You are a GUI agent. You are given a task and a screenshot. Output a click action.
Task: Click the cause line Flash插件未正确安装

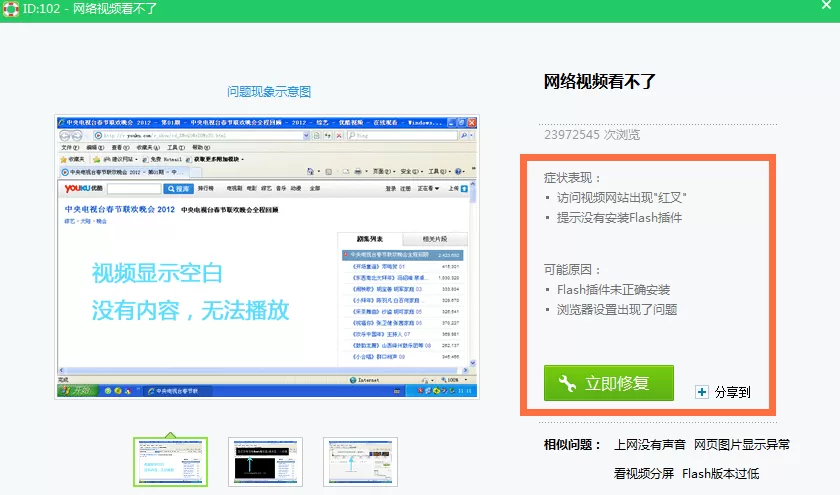[613, 290]
